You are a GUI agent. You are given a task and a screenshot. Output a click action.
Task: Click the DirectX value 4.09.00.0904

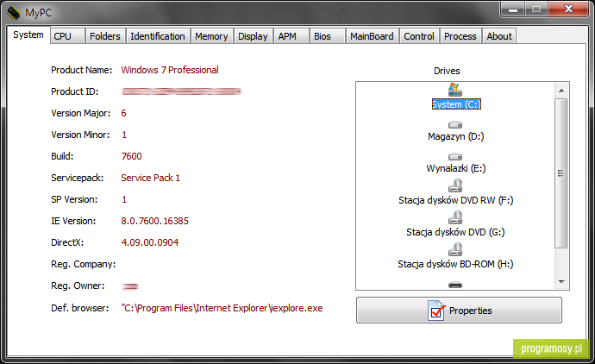149,242
